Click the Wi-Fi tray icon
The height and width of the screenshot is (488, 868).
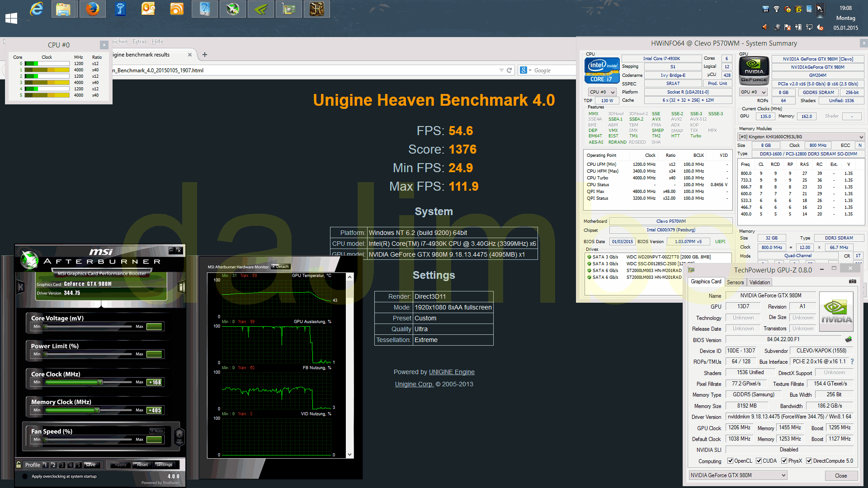[776, 9]
